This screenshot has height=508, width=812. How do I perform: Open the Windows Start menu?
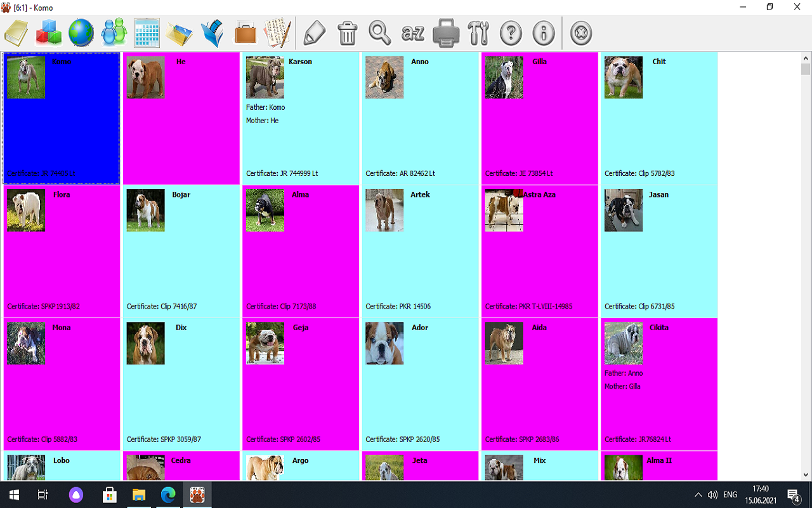click(x=14, y=495)
